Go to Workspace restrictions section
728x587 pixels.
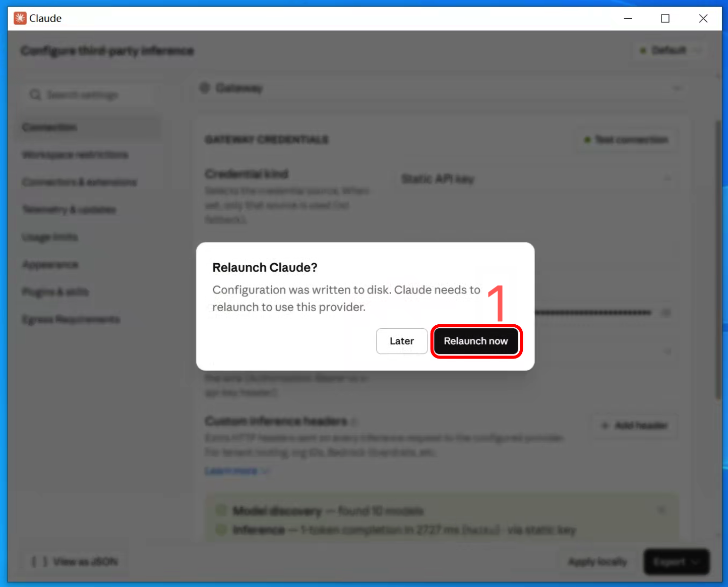pyautogui.click(x=75, y=155)
